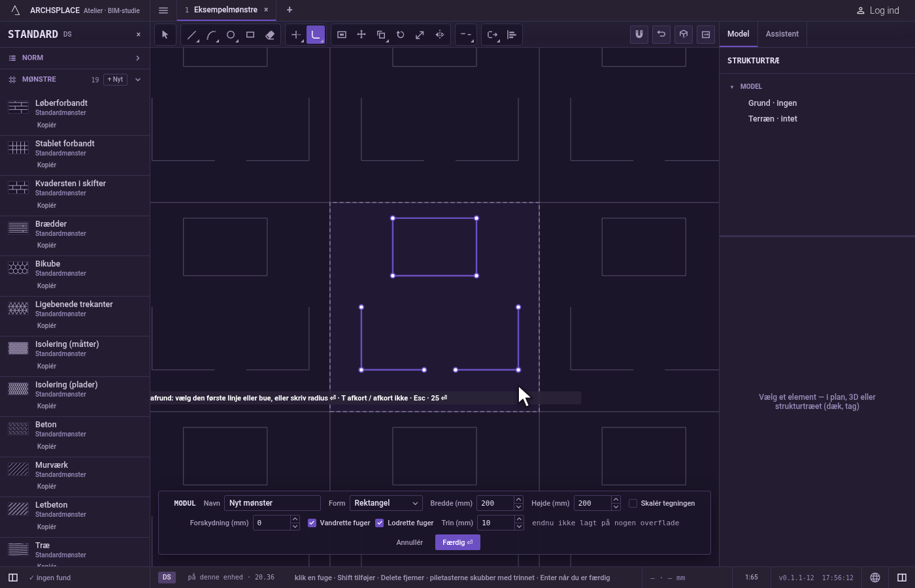Choose the circle tool

[231, 35]
